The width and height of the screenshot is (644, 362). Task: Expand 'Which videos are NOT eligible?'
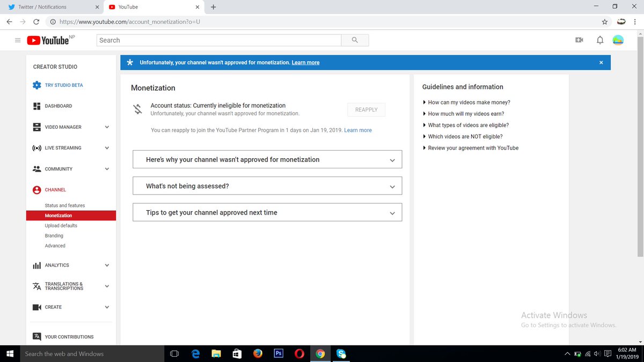click(x=463, y=136)
